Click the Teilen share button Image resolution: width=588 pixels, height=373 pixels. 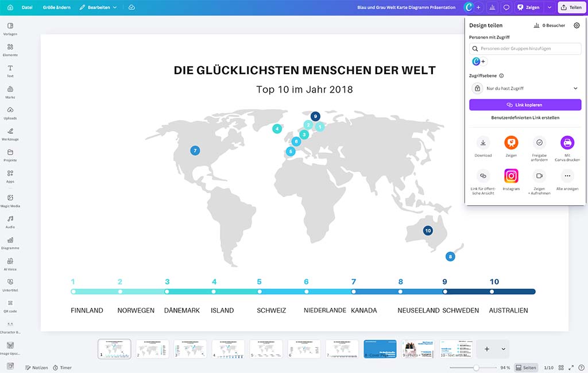coord(571,7)
